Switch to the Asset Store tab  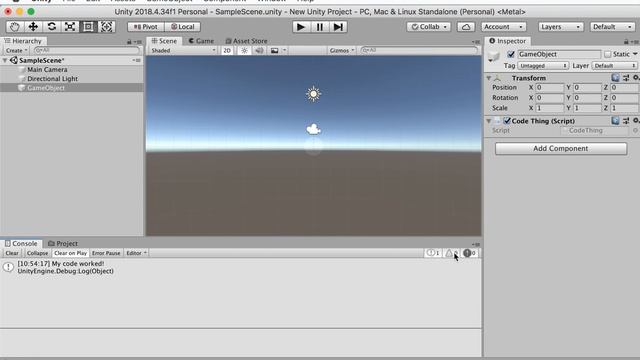pyautogui.click(x=247, y=41)
